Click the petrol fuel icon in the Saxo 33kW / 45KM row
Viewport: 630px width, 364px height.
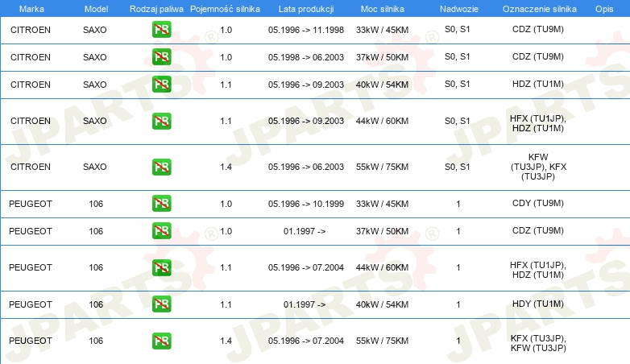click(x=161, y=29)
